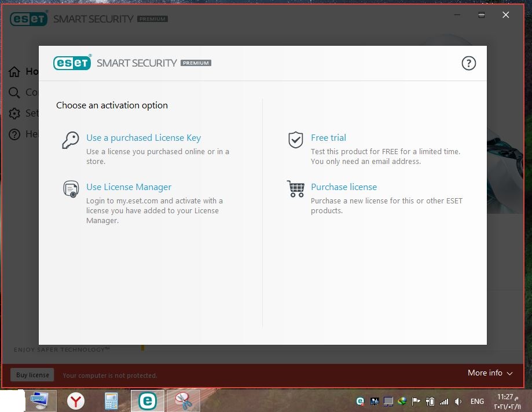Open On-Screen Keyboard from the taskbar

pos(40,401)
